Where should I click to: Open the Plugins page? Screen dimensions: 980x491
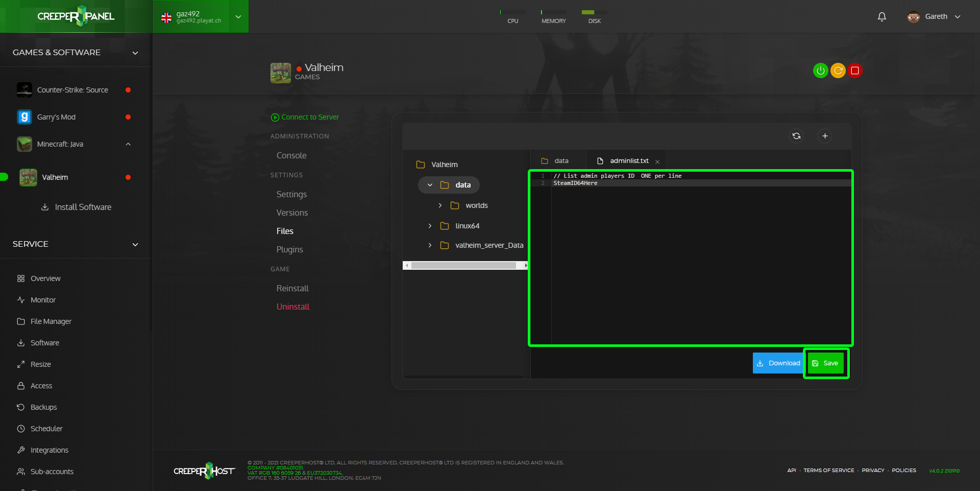point(289,249)
